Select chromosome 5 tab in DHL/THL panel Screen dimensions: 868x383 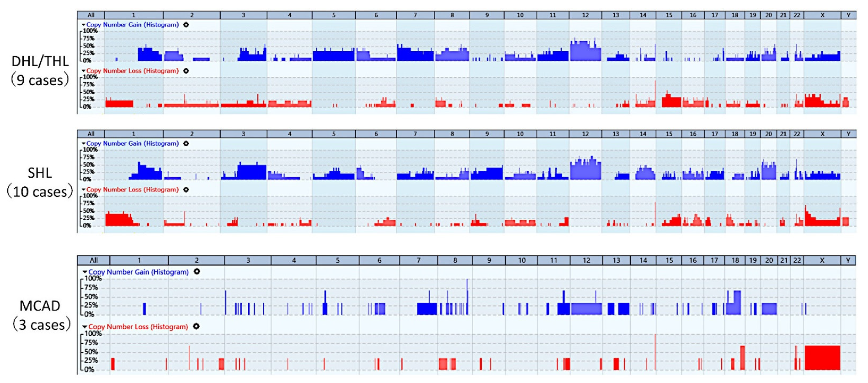[x=333, y=15]
